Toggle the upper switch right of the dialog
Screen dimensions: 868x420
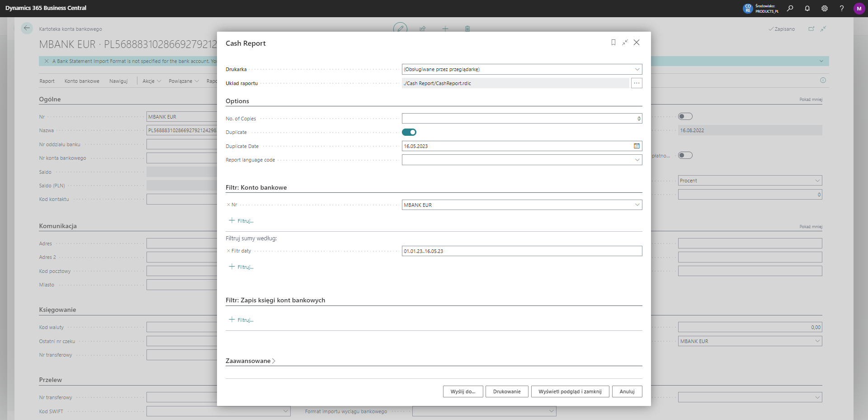click(685, 117)
